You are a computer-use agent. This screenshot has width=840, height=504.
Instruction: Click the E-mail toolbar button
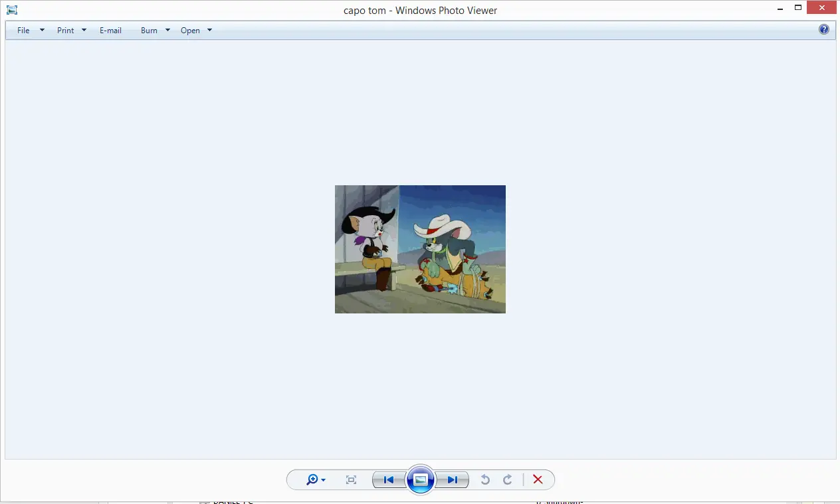(x=110, y=31)
